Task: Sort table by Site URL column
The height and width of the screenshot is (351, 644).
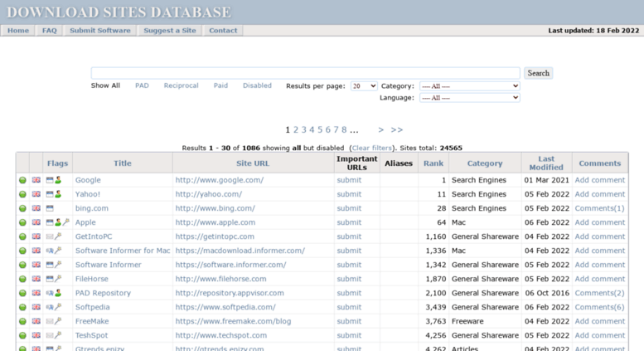Action: 253,163
